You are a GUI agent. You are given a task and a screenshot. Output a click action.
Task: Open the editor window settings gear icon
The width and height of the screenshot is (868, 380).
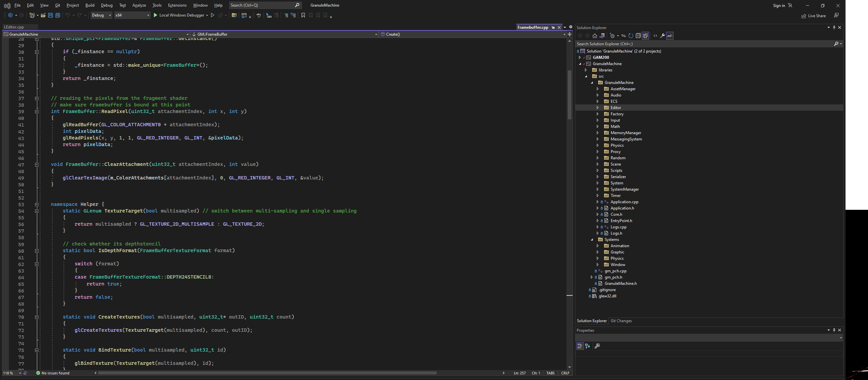click(x=570, y=27)
